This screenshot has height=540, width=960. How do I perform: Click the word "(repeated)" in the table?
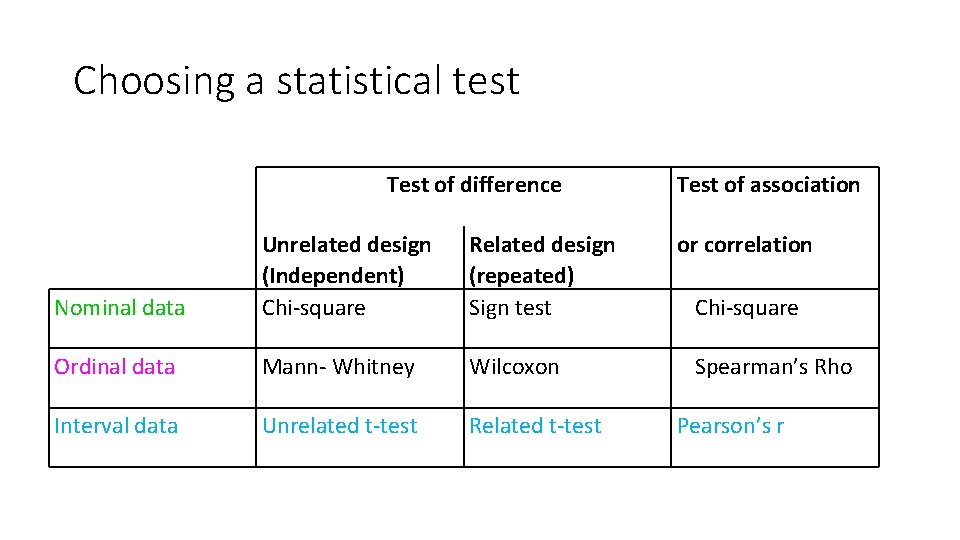(x=521, y=276)
